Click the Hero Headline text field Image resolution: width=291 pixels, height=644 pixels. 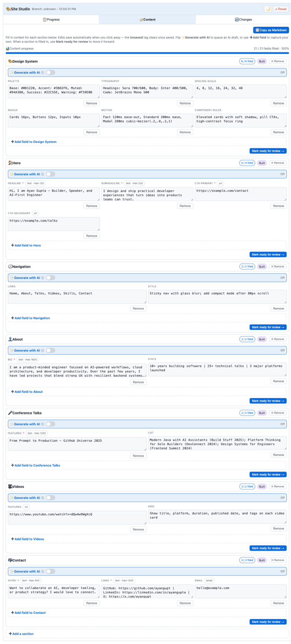54,194
